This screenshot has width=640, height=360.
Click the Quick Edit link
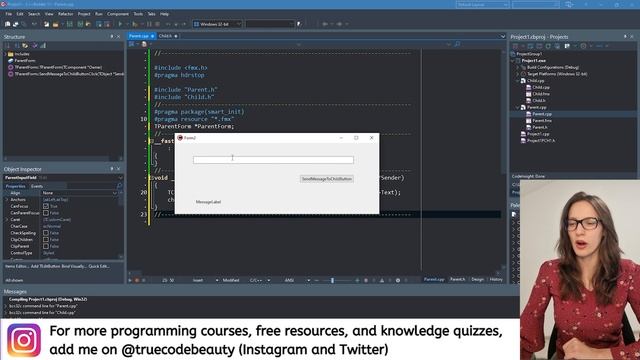tap(99, 266)
